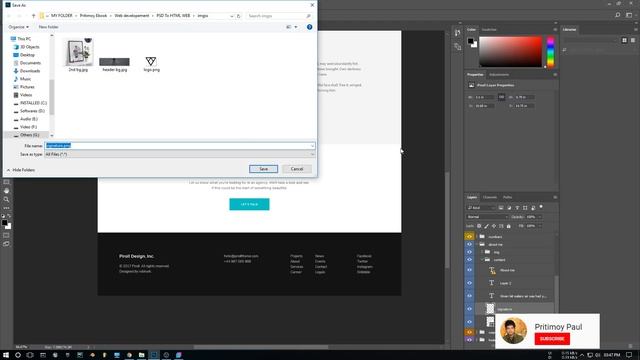This screenshot has height=360, width=640.
Task: Collapse the Hide Folders chevron
Action: tap(8, 170)
